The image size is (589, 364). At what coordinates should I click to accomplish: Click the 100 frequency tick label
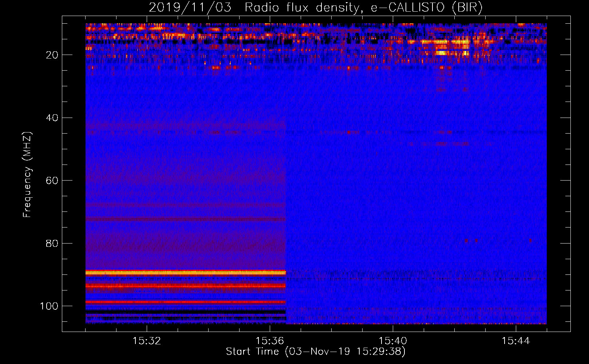(x=49, y=306)
